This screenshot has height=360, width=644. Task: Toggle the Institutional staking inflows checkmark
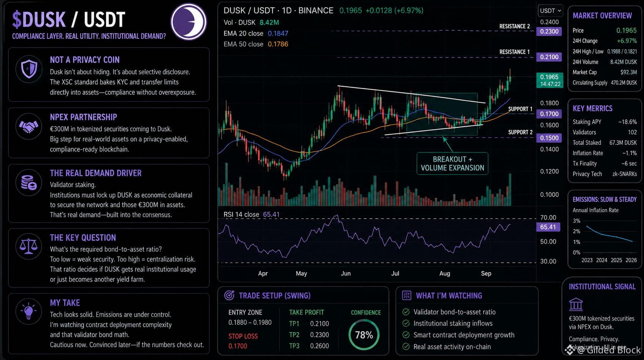tap(406, 324)
